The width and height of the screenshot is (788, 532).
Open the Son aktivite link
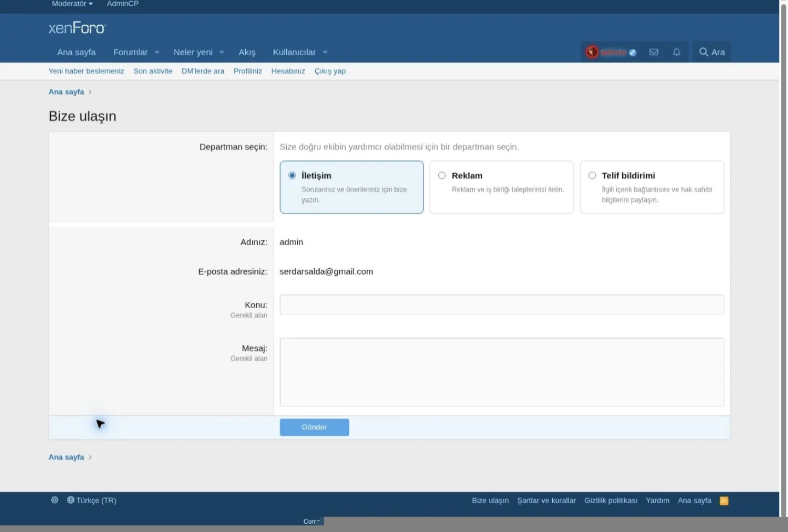[x=153, y=71]
